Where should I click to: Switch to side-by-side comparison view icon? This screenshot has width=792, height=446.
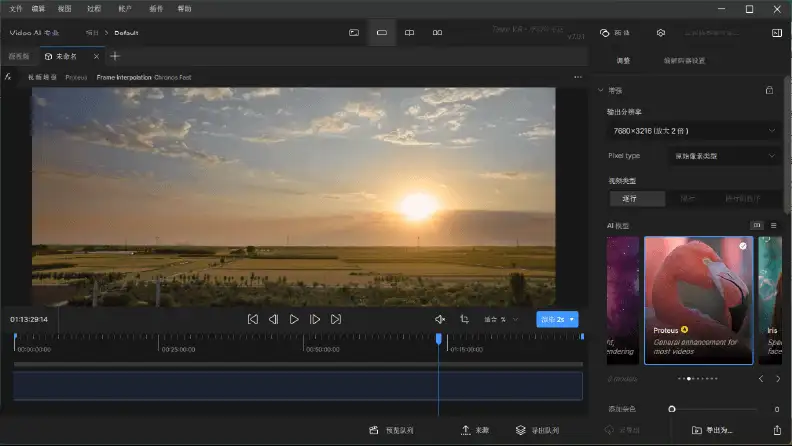(437, 33)
